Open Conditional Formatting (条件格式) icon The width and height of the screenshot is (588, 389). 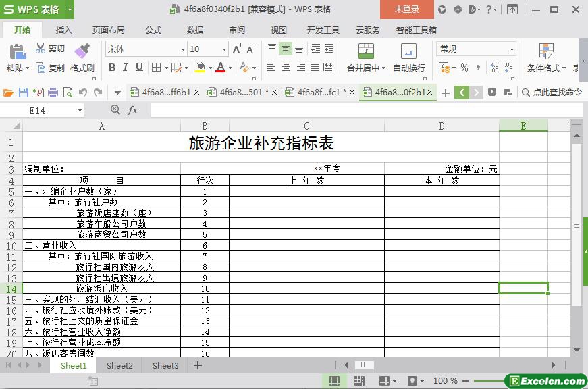point(546,51)
